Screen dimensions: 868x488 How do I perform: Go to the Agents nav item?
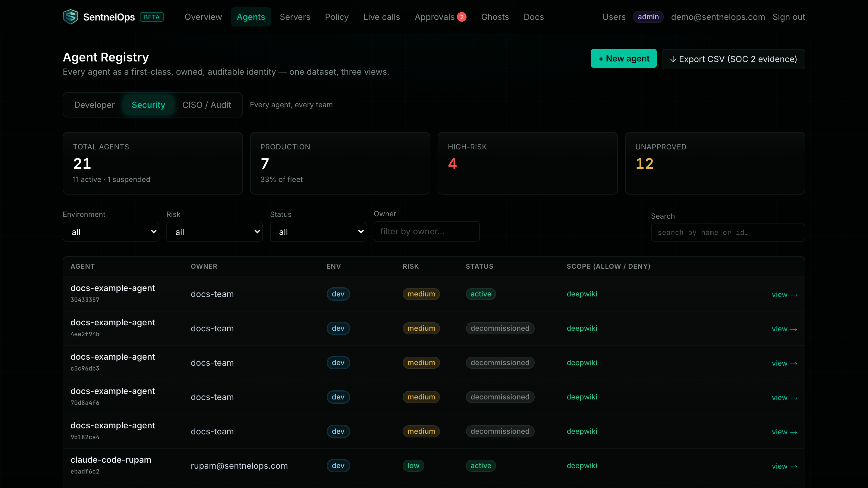(251, 17)
